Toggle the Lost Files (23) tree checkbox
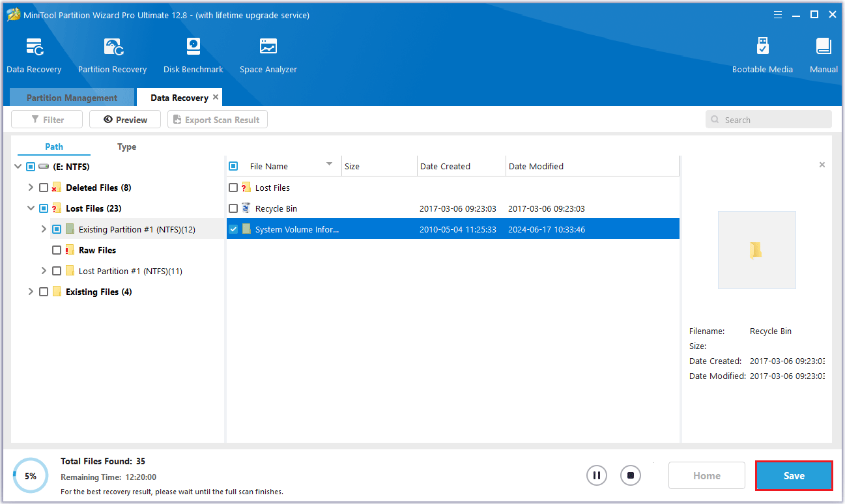This screenshot has height=504, width=845. coord(44,208)
